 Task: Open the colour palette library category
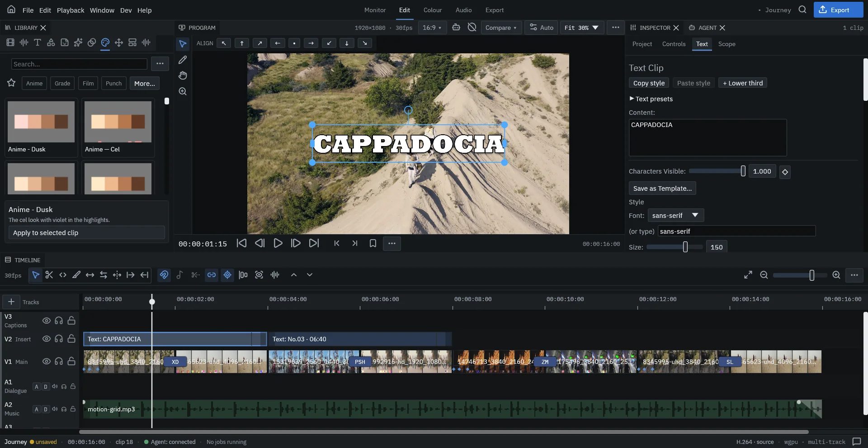105,42
